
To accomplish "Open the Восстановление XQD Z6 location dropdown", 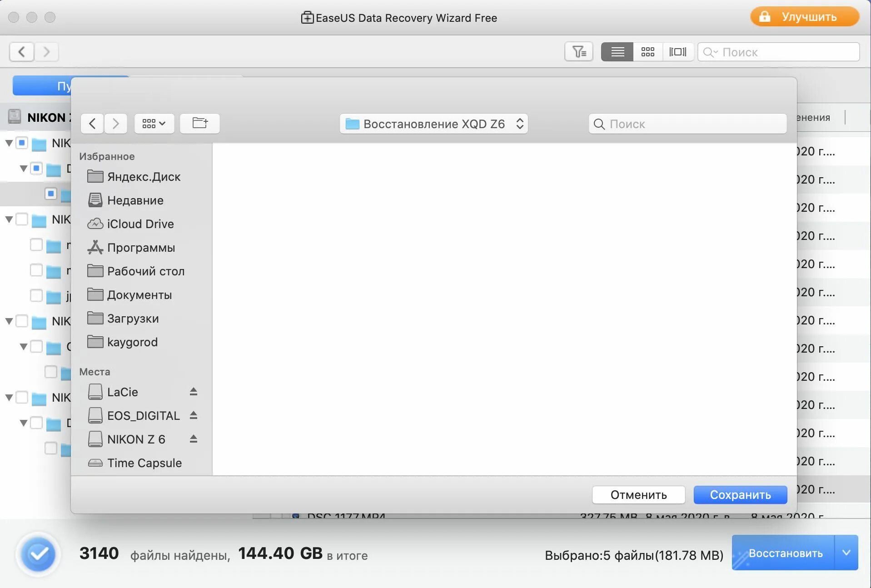I will coord(433,124).
